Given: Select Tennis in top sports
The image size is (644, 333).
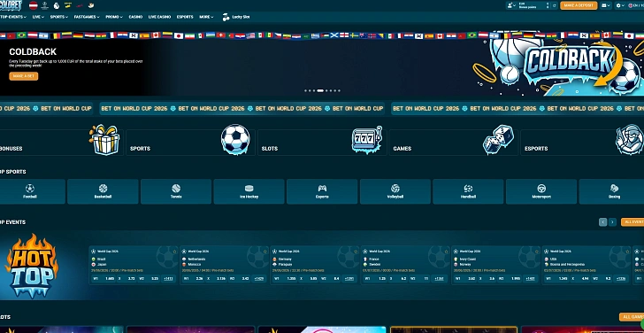Looking at the screenshot, I should point(176,191).
